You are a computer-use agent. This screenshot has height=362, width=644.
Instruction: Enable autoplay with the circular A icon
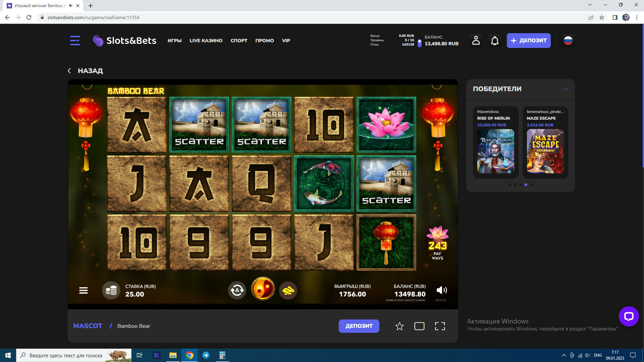click(x=237, y=290)
